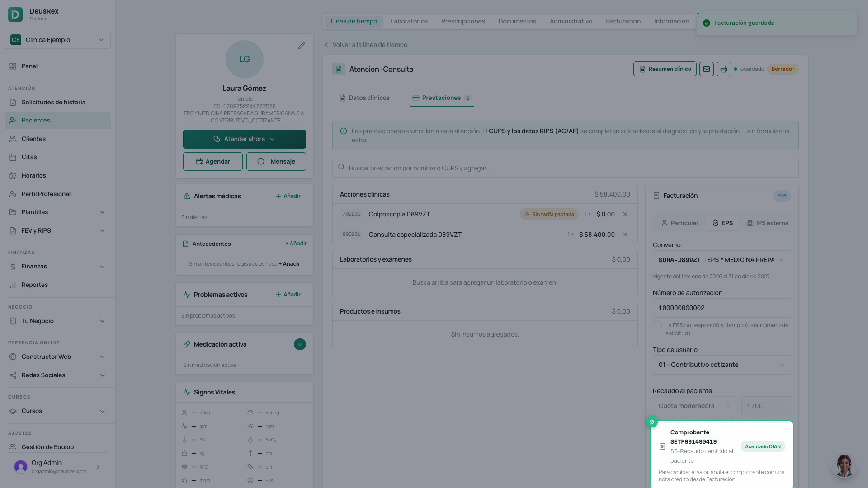Image resolution: width=868 pixels, height=488 pixels.
Task: Open the Facturación top tab
Action: (623, 21)
